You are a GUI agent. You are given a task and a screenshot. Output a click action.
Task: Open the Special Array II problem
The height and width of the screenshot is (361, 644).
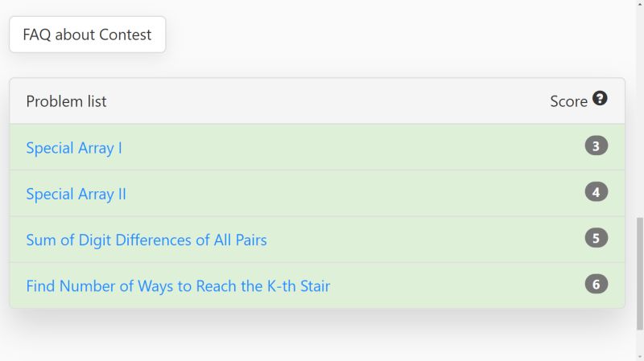pos(76,194)
